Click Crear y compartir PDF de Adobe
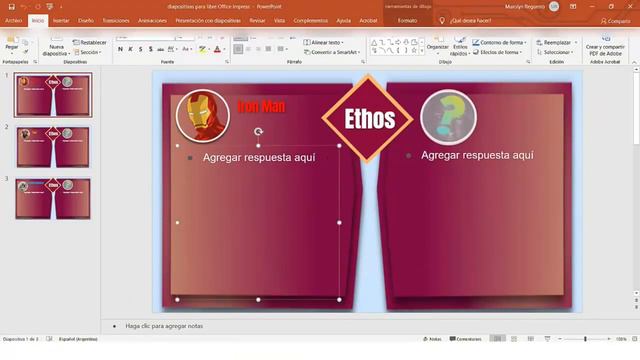The height and width of the screenshot is (360, 640). click(x=605, y=46)
